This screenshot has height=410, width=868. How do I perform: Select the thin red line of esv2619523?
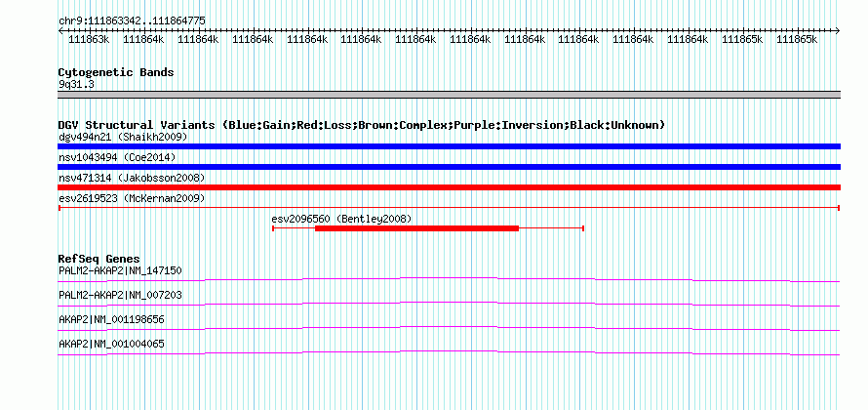[449, 208]
